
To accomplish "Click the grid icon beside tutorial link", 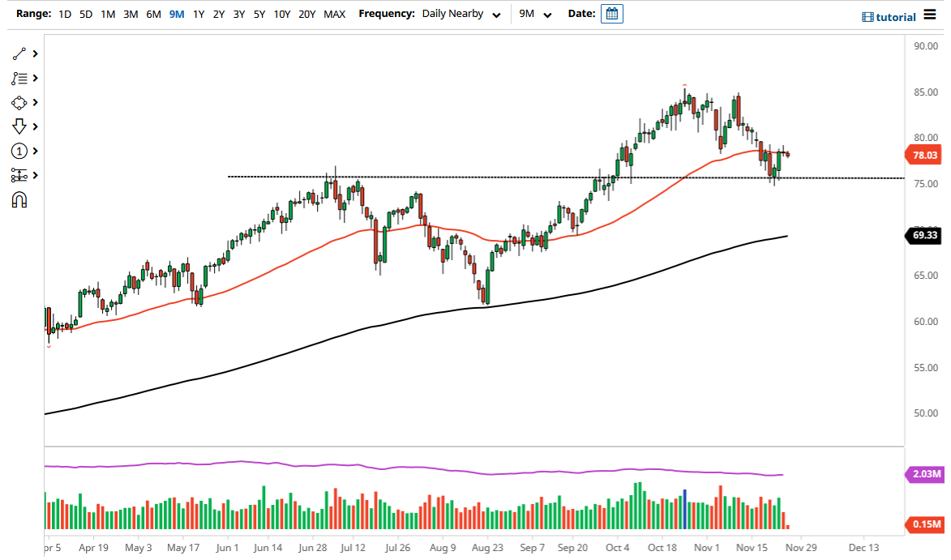I will (x=868, y=16).
